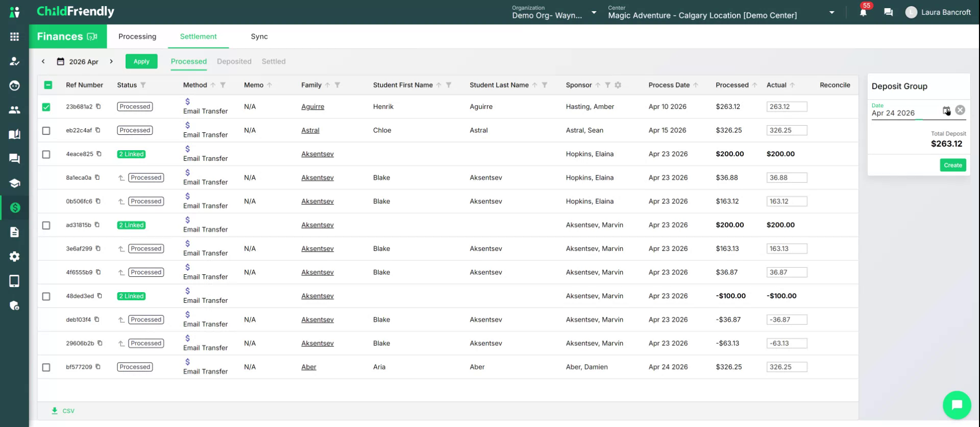Image resolution: width=980 pixels, height=427 pixels.
Task: Open the documents sidebar icon
Action: (x=14, y=232)
